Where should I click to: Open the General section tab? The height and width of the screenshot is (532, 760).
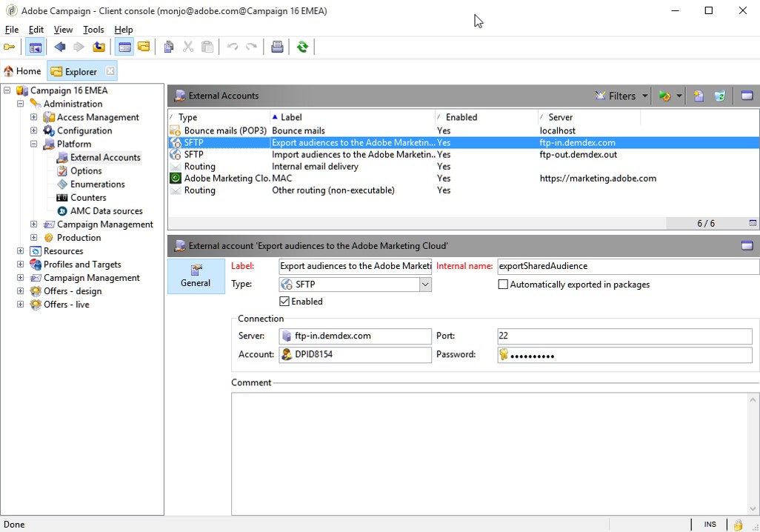pos(196,276)
